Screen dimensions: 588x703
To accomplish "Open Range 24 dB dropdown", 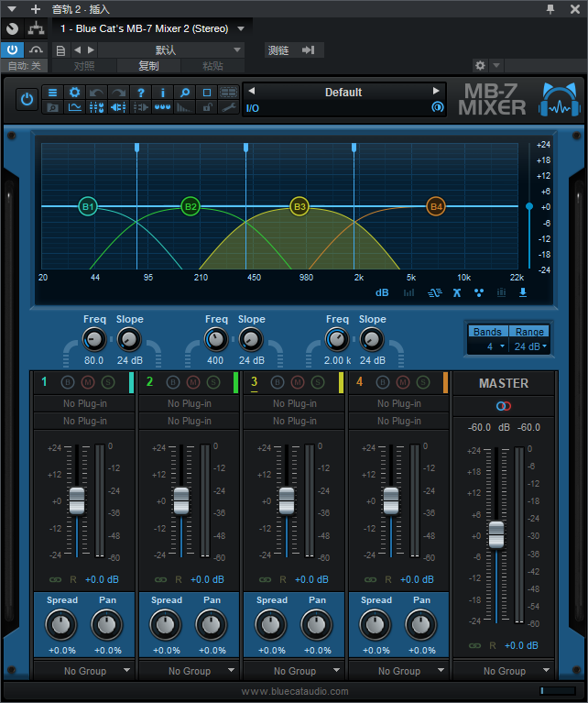I will coord(529,346).
